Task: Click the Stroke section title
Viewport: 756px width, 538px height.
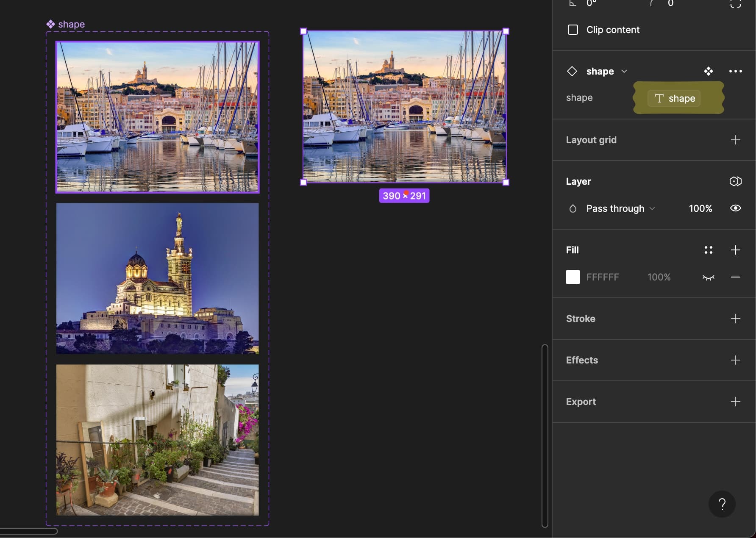Action: click(581, 319)
